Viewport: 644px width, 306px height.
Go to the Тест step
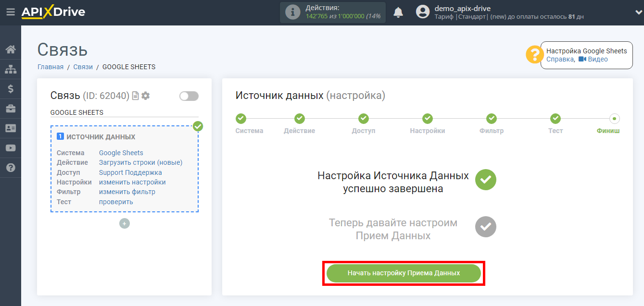[556, 119]
